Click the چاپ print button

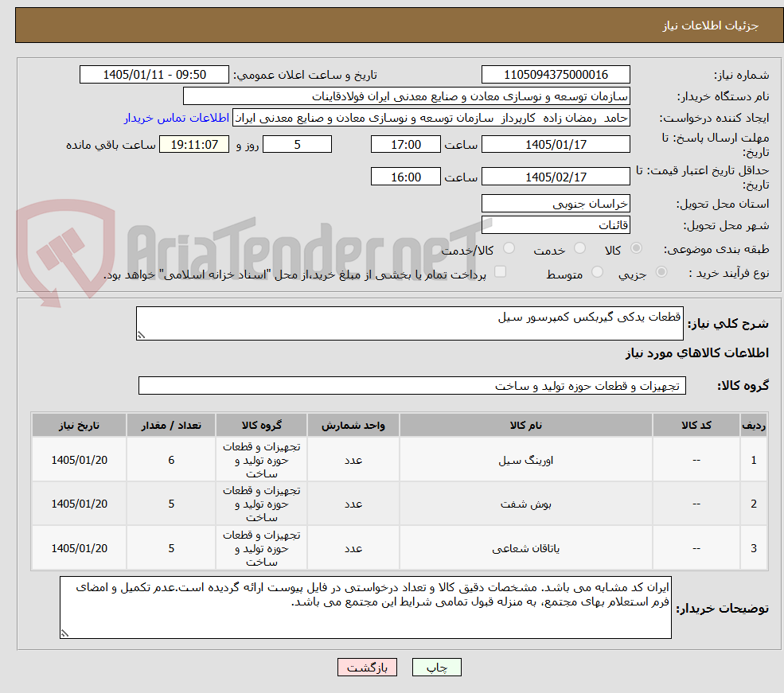pos(436,667)
